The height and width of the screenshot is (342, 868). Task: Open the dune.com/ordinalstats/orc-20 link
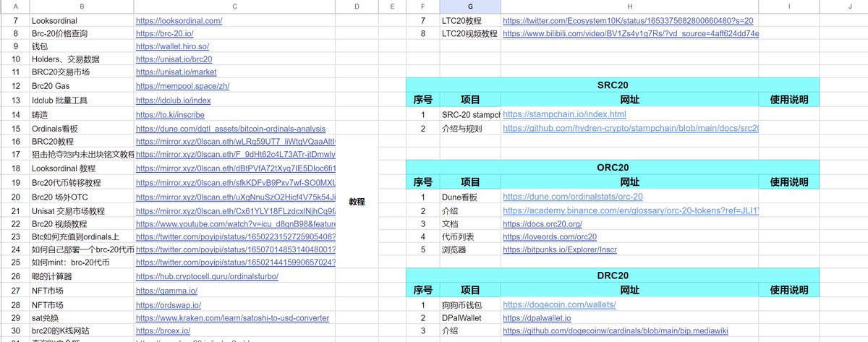573,197
